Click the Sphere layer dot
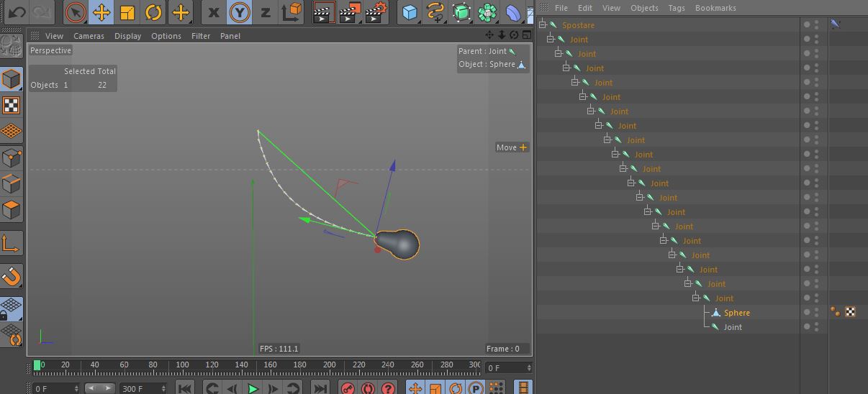The image size is (868, 394). coord(807,312)
